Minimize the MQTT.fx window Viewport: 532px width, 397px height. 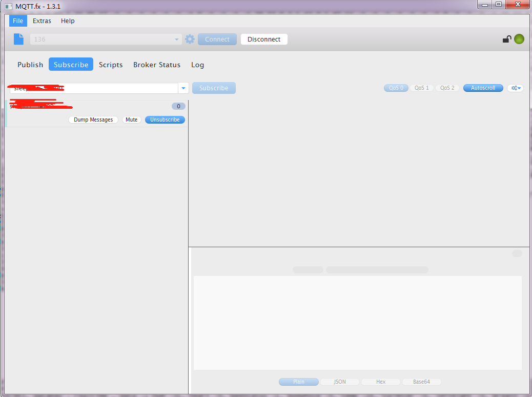click(x=485, y=5)
